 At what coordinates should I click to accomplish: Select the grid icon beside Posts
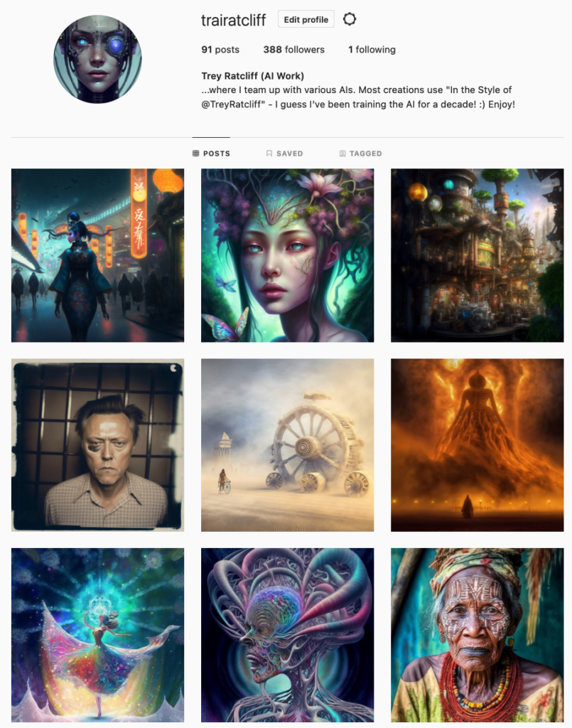196,154
